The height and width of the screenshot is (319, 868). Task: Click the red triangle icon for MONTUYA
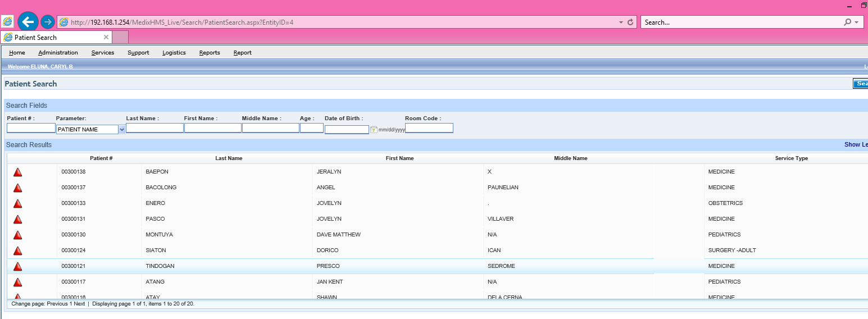17,235
